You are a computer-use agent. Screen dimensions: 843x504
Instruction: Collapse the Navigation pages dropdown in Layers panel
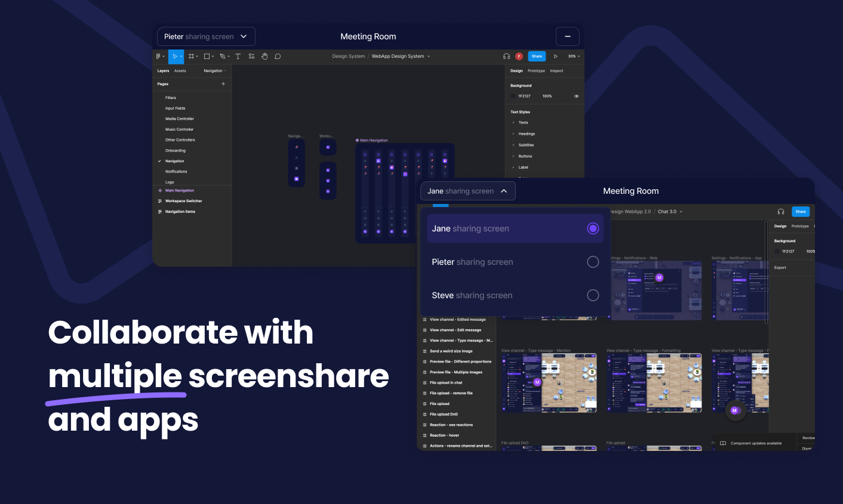pyautogui.click(x=215, y=71)
